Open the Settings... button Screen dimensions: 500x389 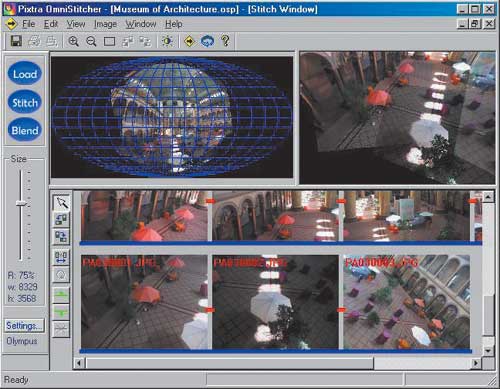click(x=24, y=325)
